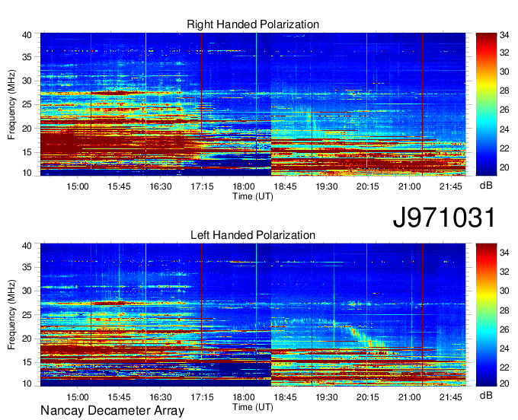Click "Time (UT)" under the Left Handed plot
Viewport: 518px width, 420px height.
coord(253,407)
